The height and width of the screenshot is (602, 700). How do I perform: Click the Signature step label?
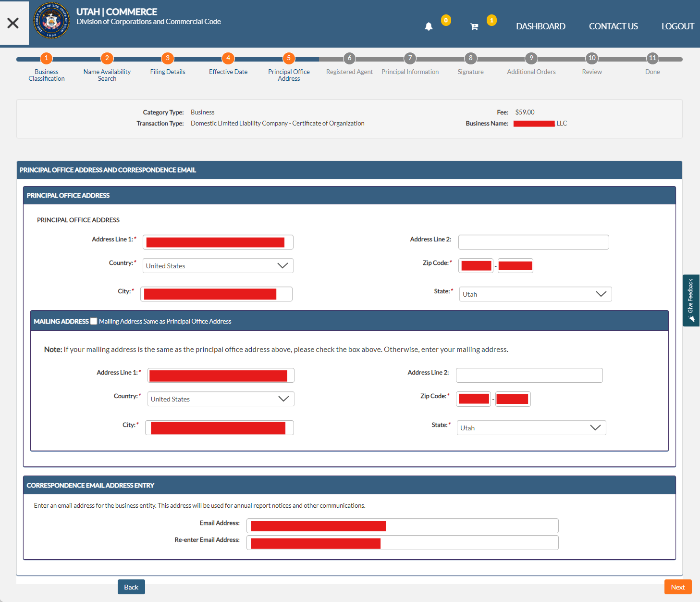point(471,72)
